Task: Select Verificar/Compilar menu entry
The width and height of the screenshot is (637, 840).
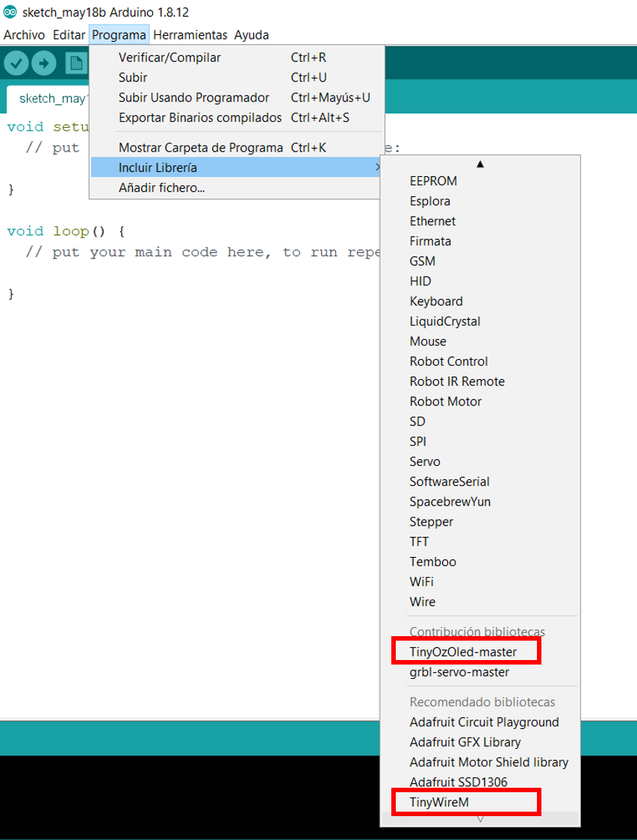Action: (237, 57)
